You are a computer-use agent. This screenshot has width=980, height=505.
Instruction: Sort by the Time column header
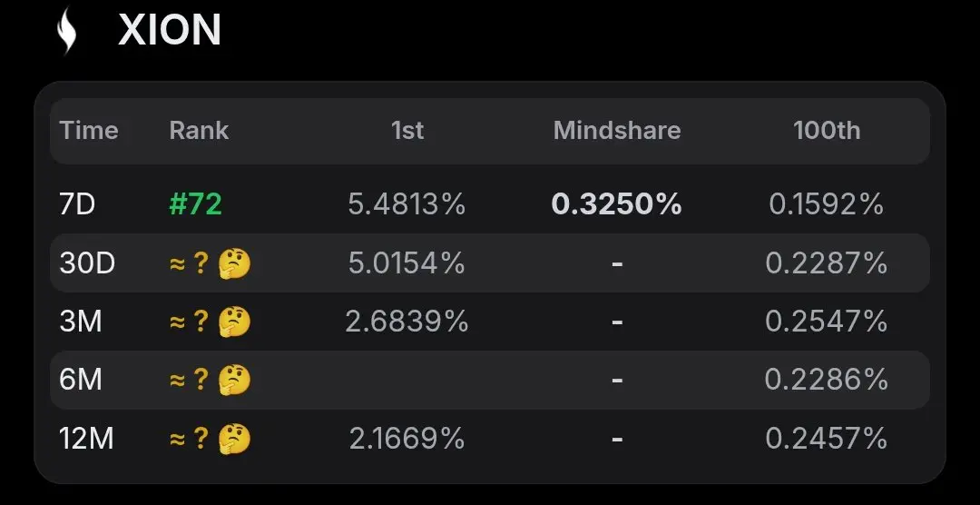tap(89, 130)
